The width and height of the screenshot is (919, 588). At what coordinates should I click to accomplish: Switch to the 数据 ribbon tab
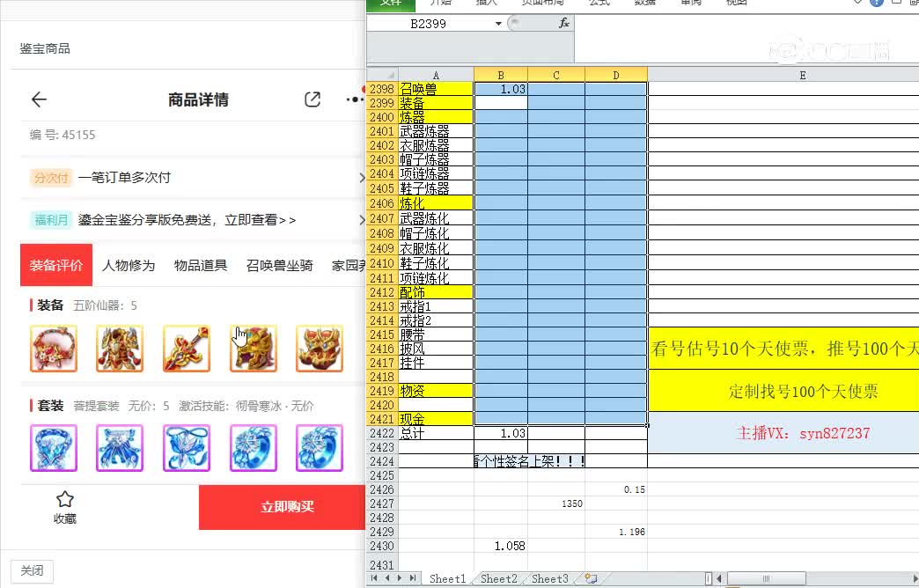point(644,3)
